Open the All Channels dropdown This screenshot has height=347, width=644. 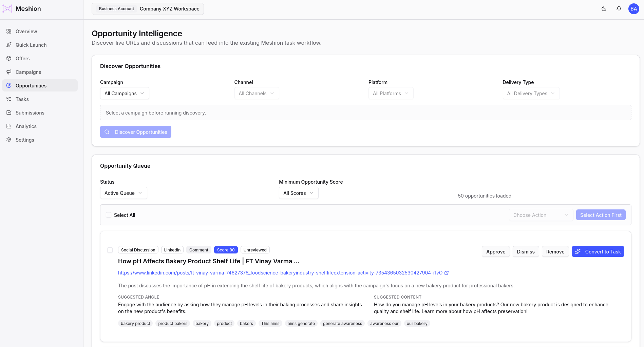coord(257,93)
